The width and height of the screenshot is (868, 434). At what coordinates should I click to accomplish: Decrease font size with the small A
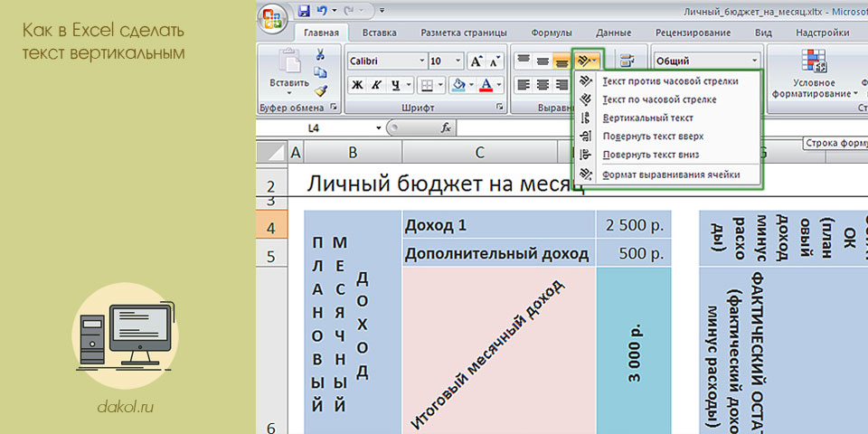[495, 61]
